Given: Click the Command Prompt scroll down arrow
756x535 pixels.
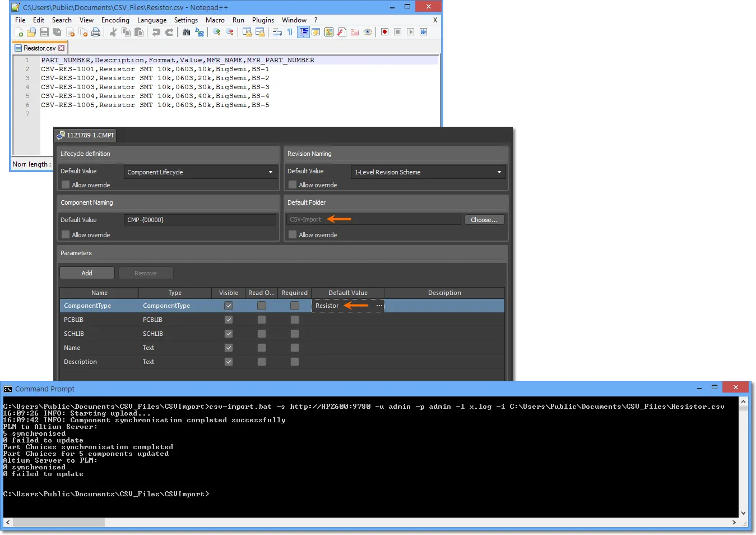Looking at the screenshot, I should [x=743, y=513].
